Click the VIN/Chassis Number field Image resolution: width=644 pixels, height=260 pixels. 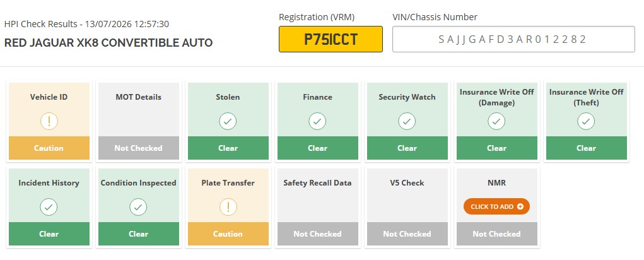(513, 39)
